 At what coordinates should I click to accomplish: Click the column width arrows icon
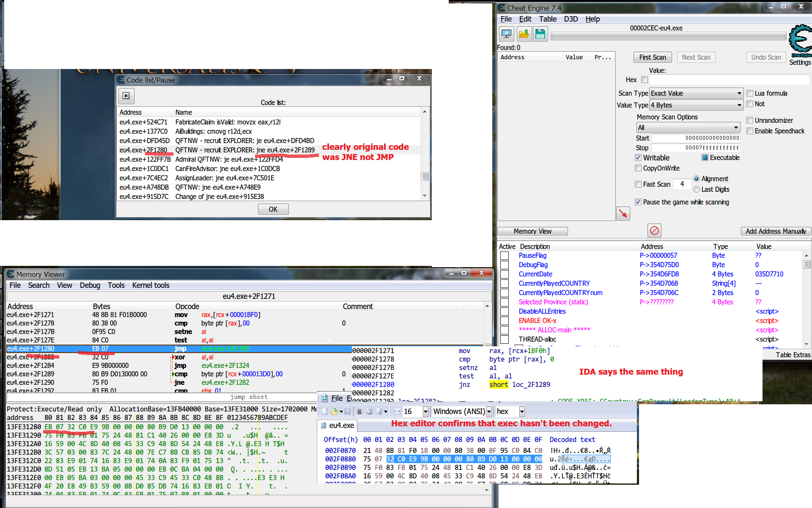click(397, 411)
